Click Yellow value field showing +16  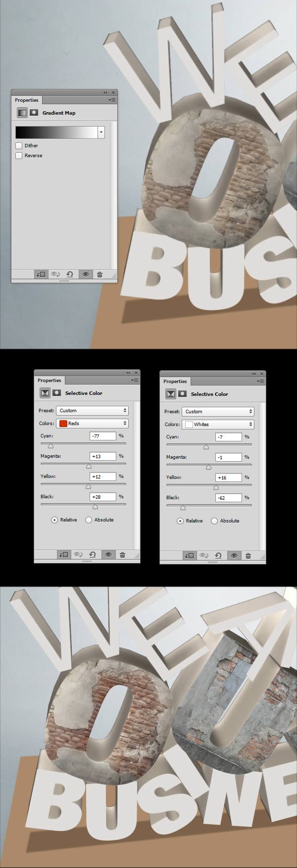229,477
